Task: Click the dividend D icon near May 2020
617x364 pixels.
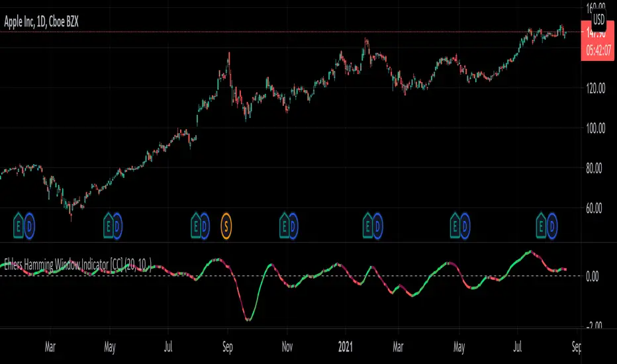Action: coord(117,226)
